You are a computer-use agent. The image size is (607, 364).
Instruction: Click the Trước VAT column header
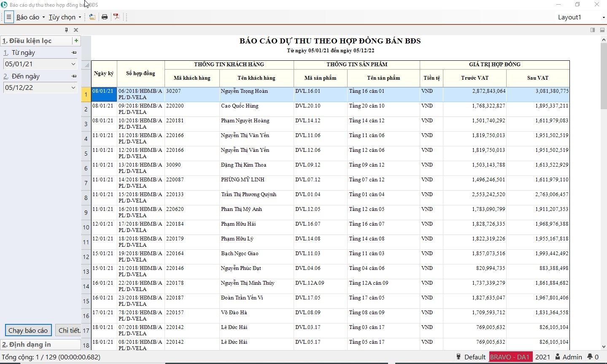coord(475,78)
